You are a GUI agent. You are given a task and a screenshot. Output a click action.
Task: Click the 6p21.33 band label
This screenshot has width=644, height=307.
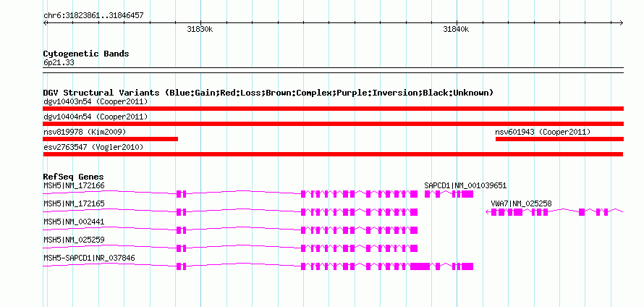click(x=59, y=63)
